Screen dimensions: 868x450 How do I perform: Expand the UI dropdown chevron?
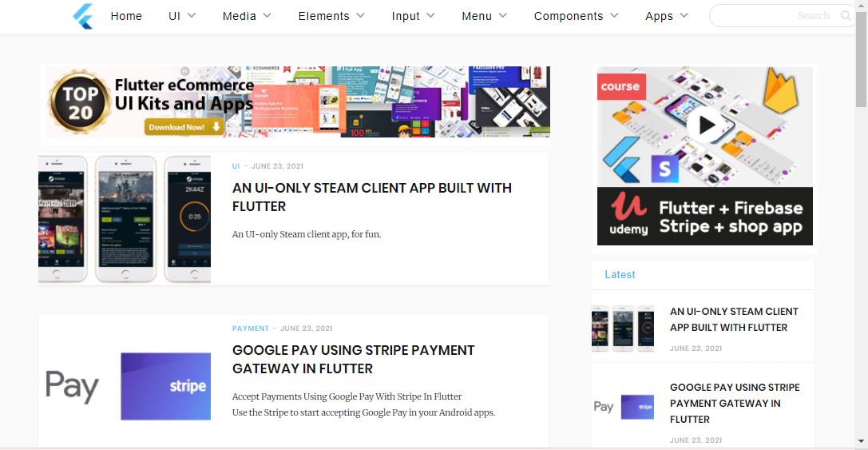[192, 15]
